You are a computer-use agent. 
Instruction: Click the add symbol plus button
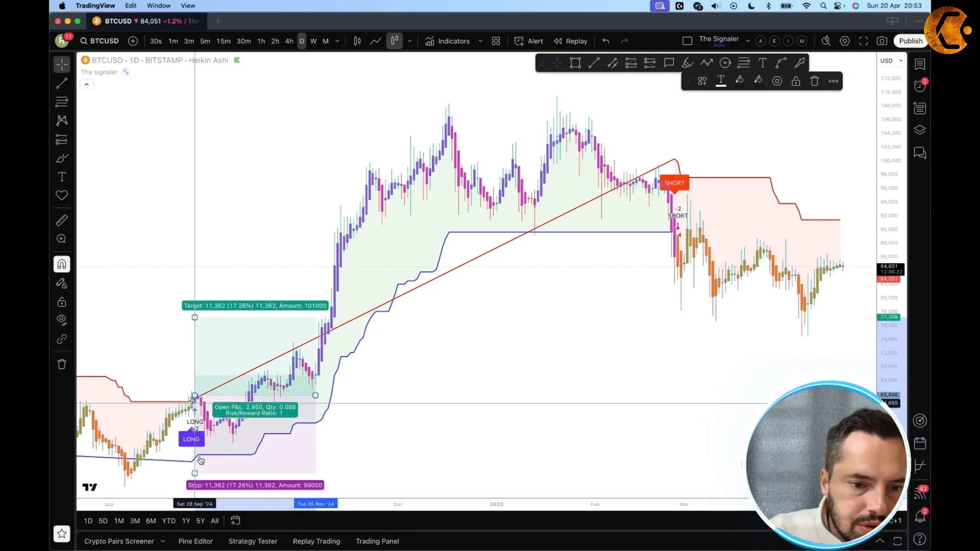coord(133,41)
